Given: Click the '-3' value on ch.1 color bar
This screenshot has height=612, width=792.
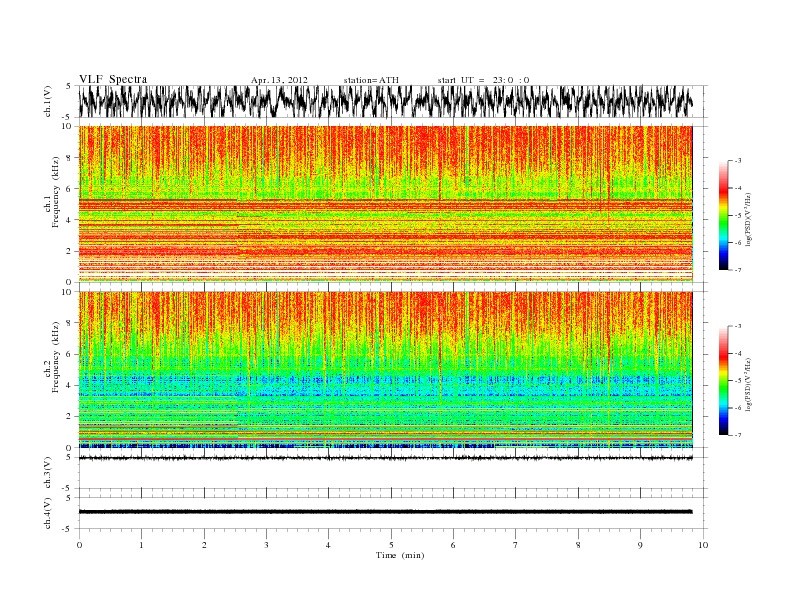Looking at the screenshot, I should (737, 161).
